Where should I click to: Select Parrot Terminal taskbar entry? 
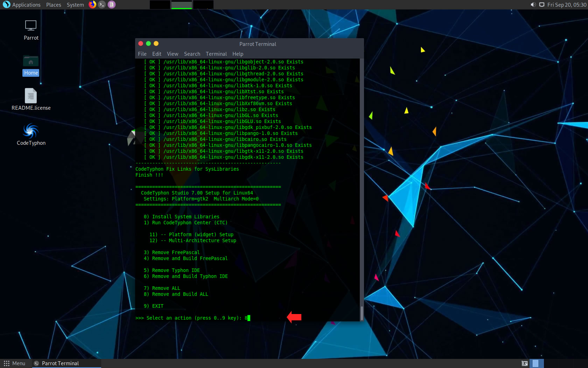tap(66, 363)
